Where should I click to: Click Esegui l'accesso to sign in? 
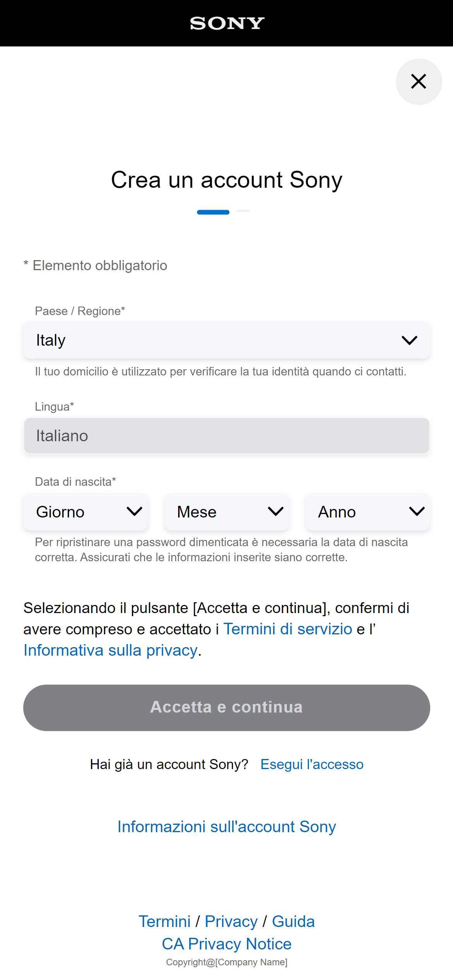pos(312,764)
